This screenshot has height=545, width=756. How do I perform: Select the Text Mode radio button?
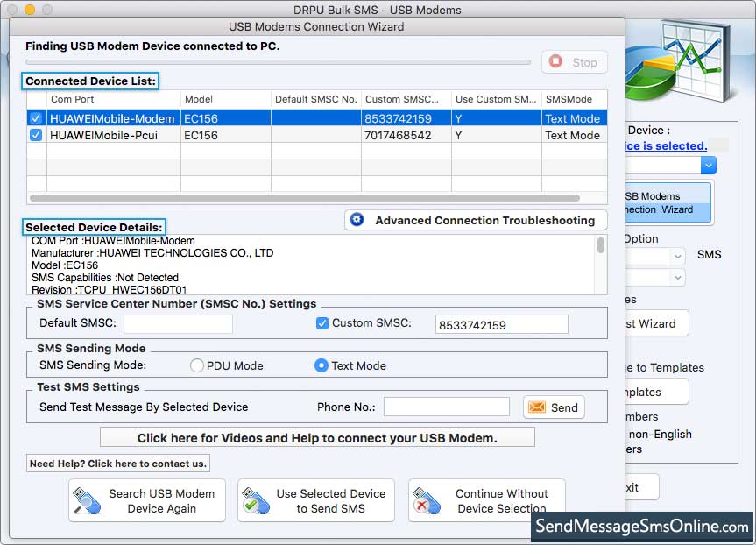click(321, 365)
